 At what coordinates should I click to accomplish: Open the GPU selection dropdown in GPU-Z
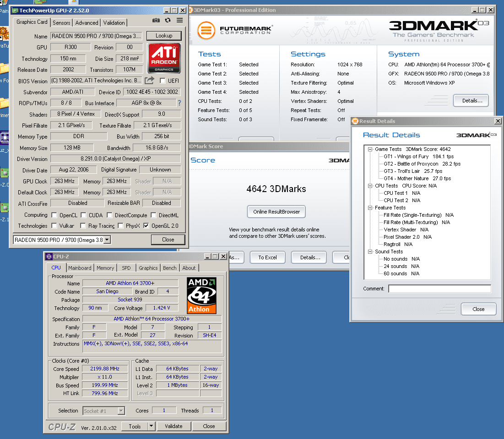(x=107, y=240)
